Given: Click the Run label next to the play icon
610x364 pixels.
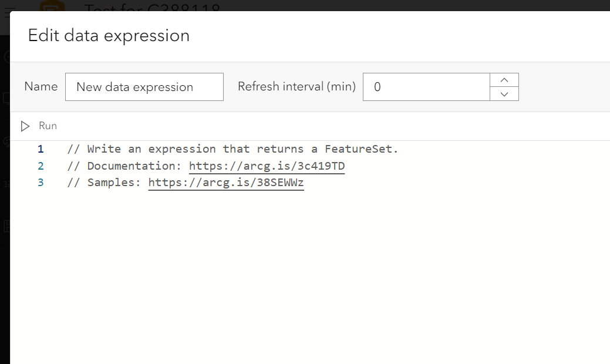Looking at the screenshot, I should [48, 126].
